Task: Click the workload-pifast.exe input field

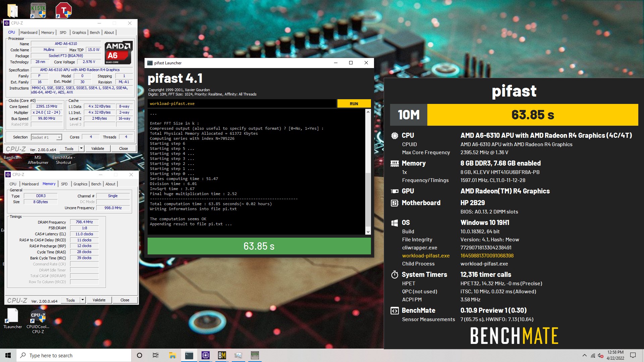Action: click(x=241, y=104)
